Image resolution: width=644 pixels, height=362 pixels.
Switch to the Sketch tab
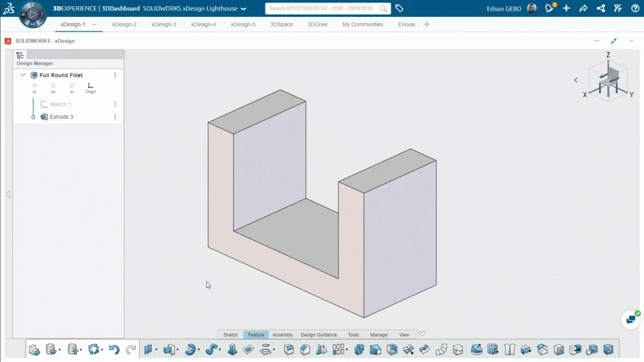[x=230, y=335]
